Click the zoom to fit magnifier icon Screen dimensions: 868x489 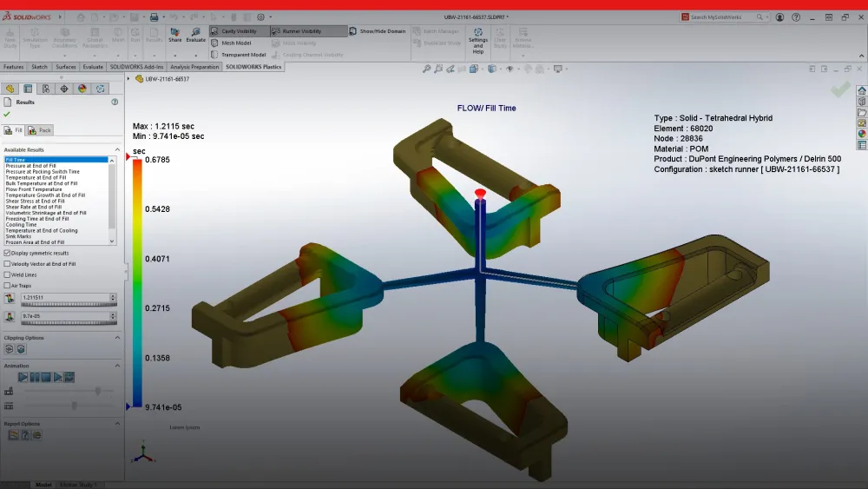[427, 69]
